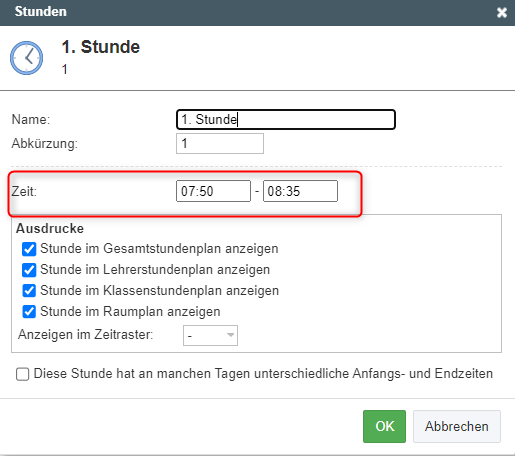
Task: Click the blue clock icon
Action: [26, 58]
